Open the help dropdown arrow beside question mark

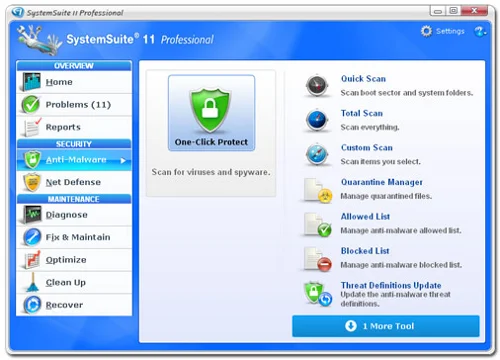click(485, 33)
